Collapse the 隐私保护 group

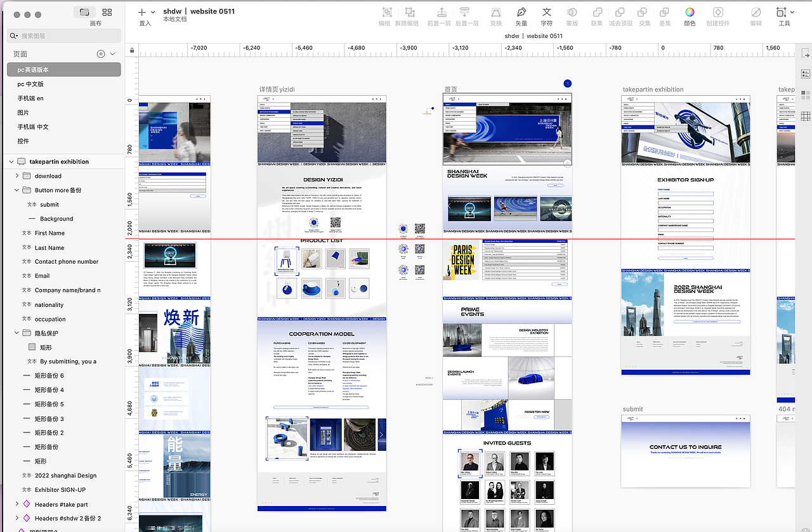click(17, 333)
